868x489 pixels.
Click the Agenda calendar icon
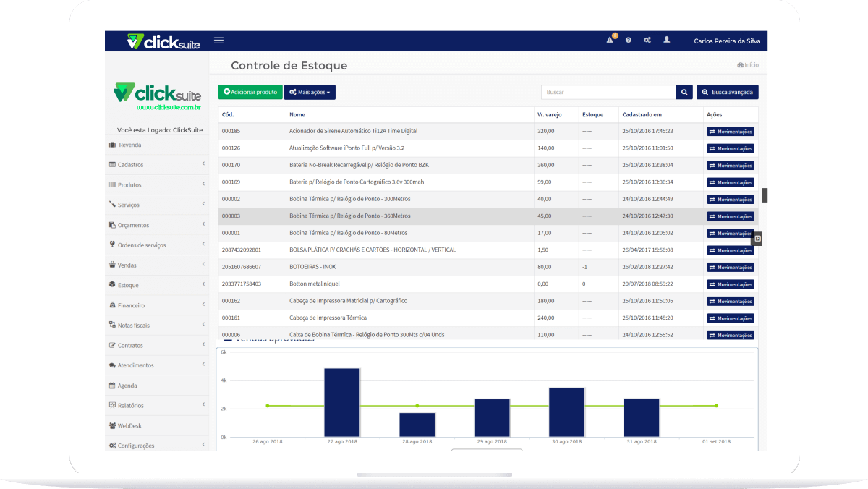coord(112,386)
